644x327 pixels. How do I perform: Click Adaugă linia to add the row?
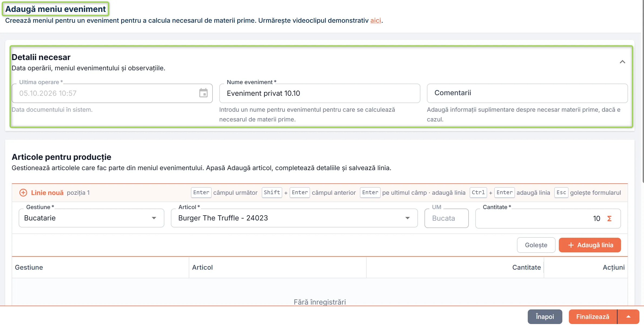pyautogui.click(x=590, y=245)
